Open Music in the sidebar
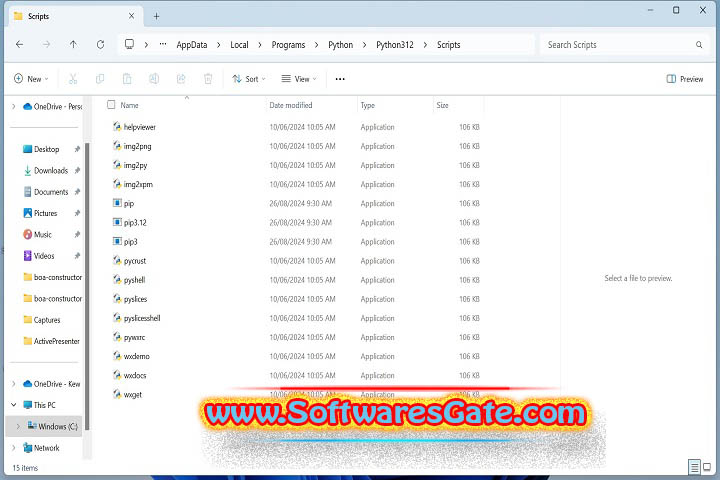The width and height of the screenshot is (720, 480). [42, 234]
